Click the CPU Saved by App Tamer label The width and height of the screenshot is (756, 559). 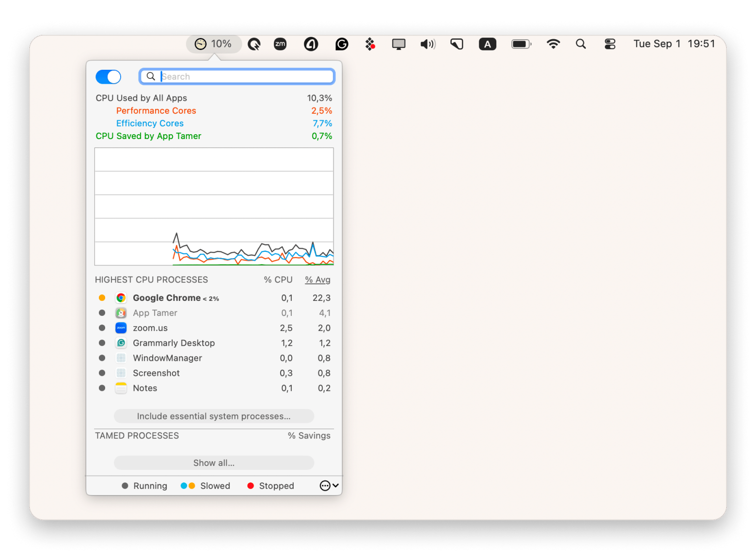(148, 136)
